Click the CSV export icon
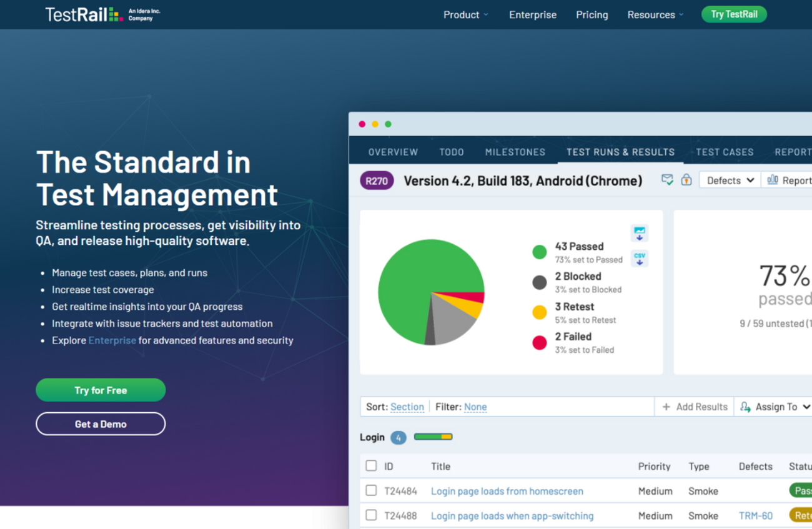The image size is (812, 529). (x=639, y=258)
